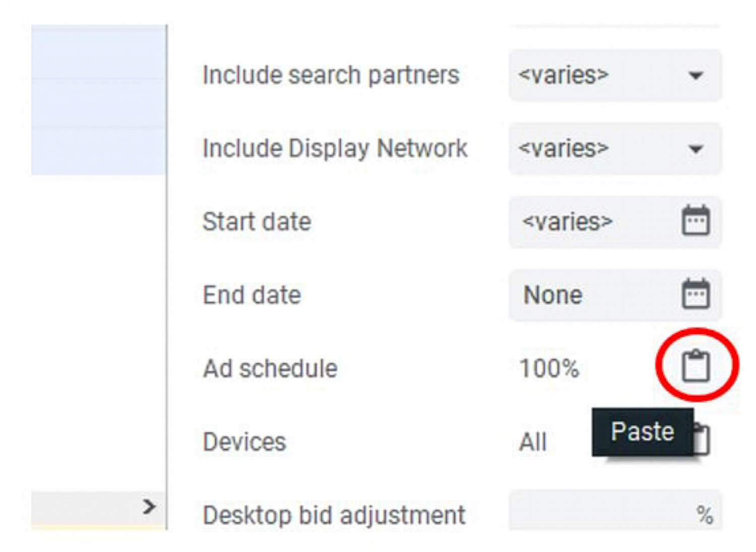756x552 pixels.
Task: Click the Ad schedule label text
Action: [270, 369]
